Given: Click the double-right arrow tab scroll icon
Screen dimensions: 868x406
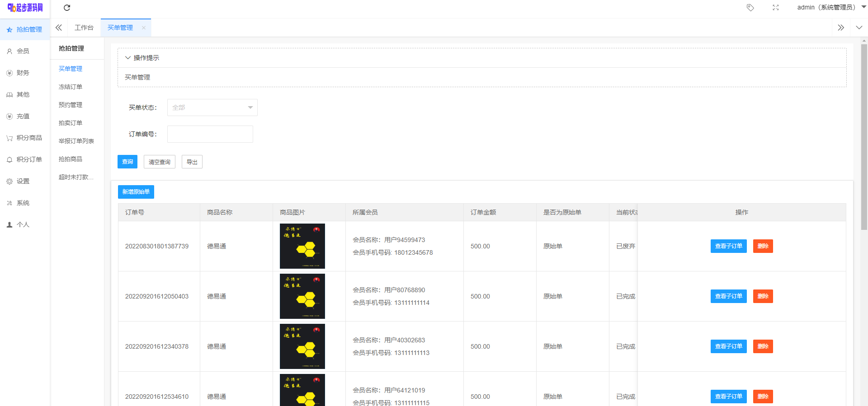Looking at the screenshot, I should click(840, 28).
